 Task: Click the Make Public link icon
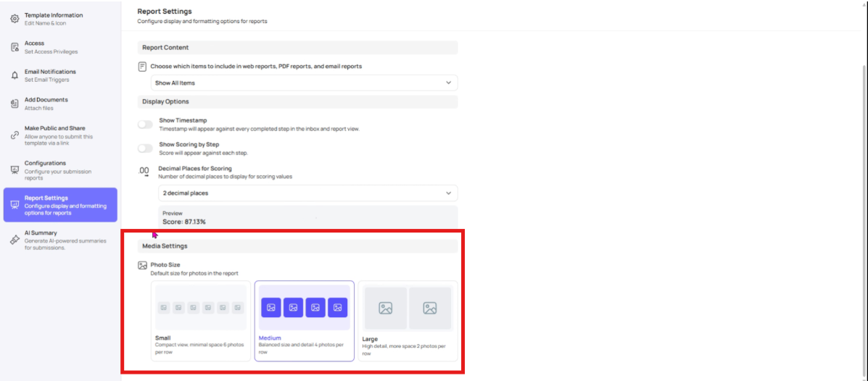click(x=15, y=135)
